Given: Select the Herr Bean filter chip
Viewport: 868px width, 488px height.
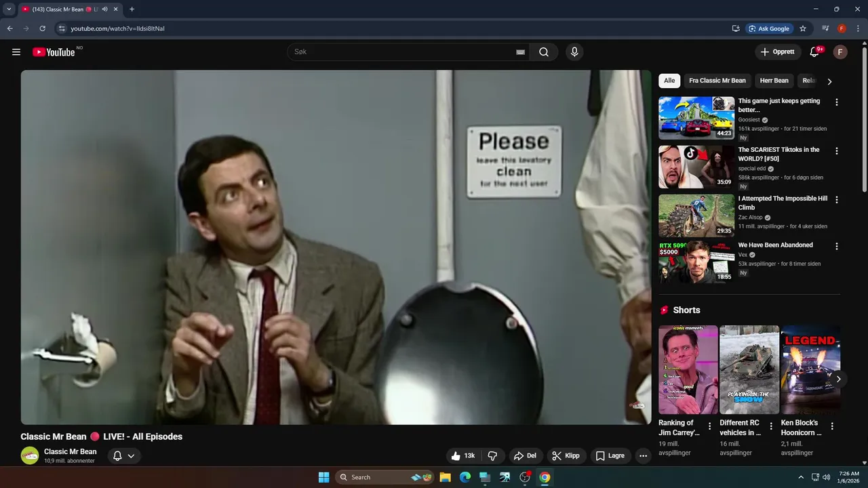Looking at the screenshot, I should click(774, 81).
